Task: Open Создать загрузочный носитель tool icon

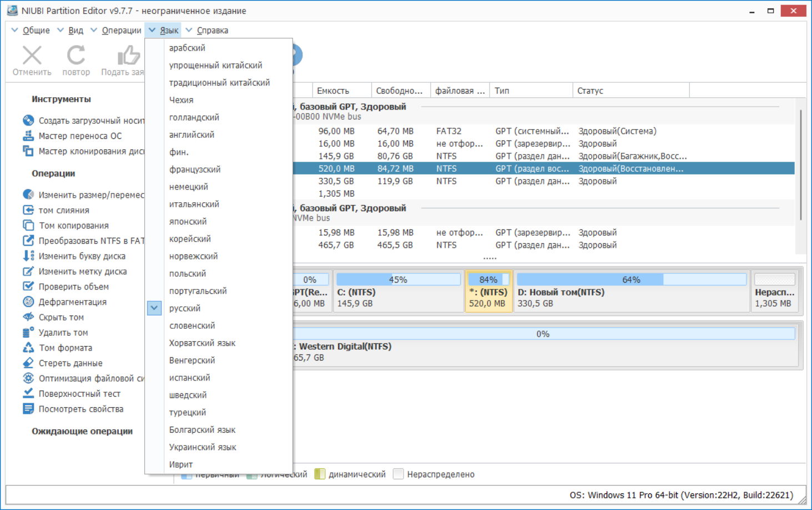Action: tap(28, 120)
